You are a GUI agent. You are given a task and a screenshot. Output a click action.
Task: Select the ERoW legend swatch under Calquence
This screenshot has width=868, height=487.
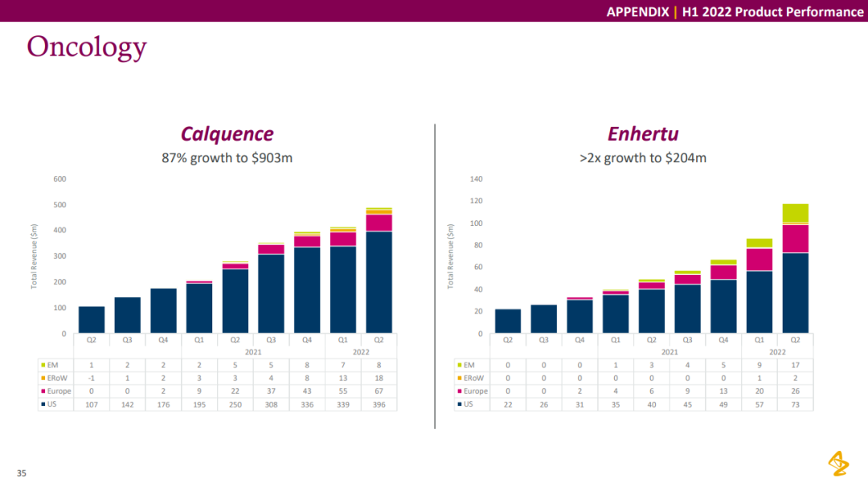click(x=43, y=379)
